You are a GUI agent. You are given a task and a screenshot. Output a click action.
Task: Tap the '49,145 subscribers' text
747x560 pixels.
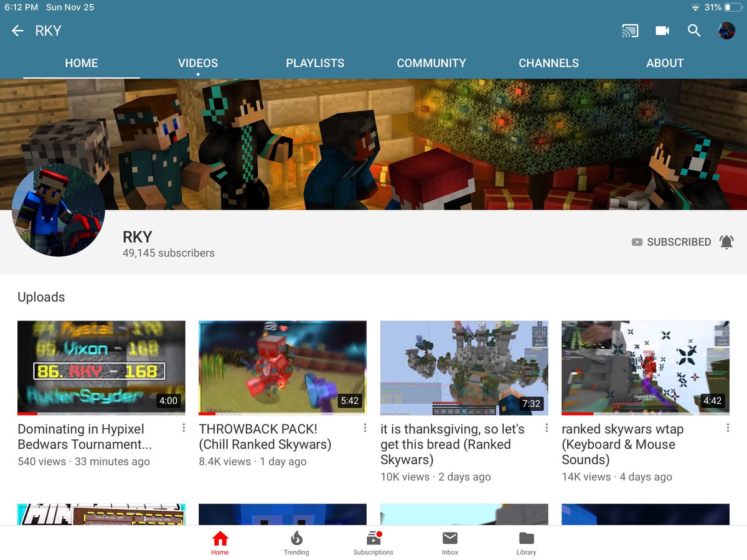(169, 253)
